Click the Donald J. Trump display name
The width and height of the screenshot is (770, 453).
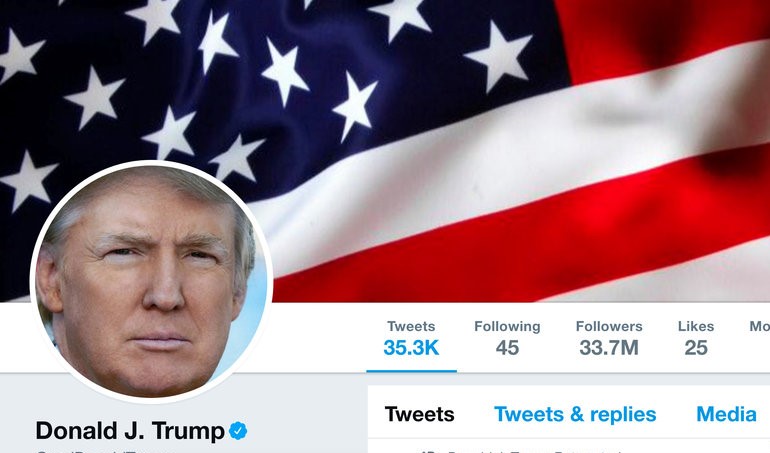130,431
